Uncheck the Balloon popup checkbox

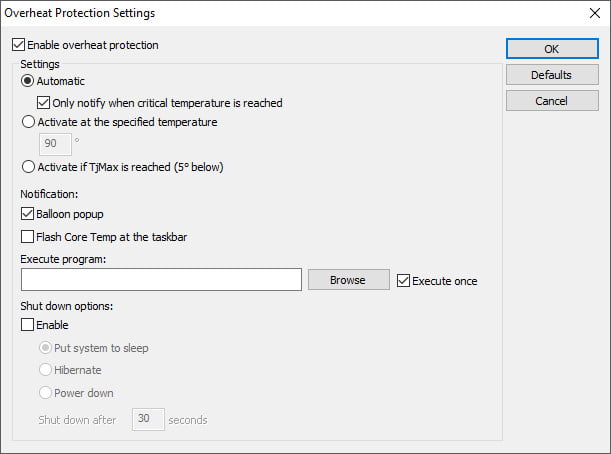(x=27, y=214)
